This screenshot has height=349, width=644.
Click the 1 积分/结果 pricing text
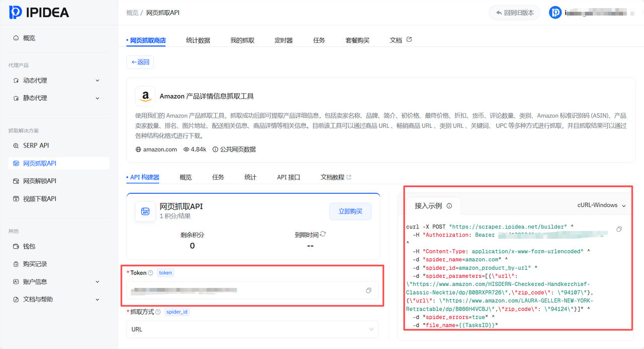click(x=175, y=216)
